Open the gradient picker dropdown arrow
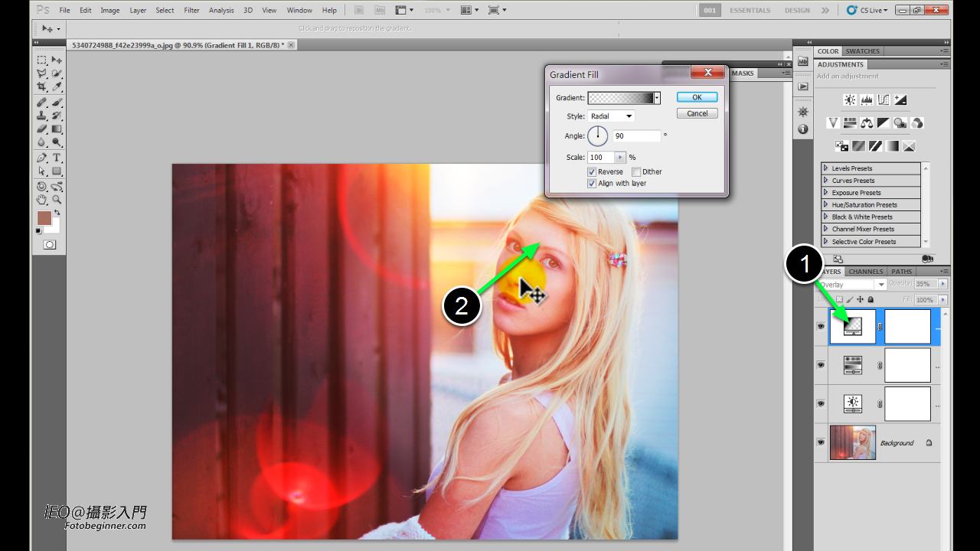Viewport: 980px width, 551px height. (657, 98)
